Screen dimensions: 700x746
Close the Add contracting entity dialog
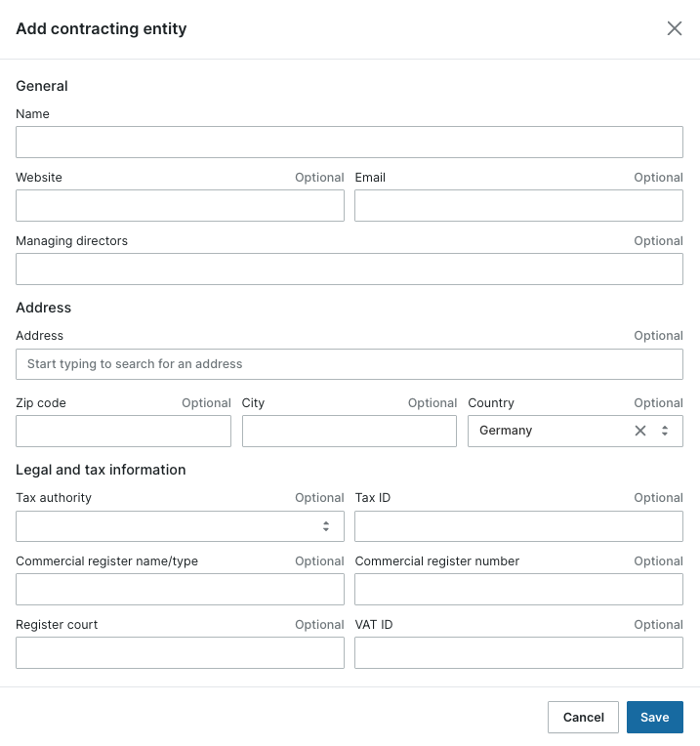(x=675, y=28)
